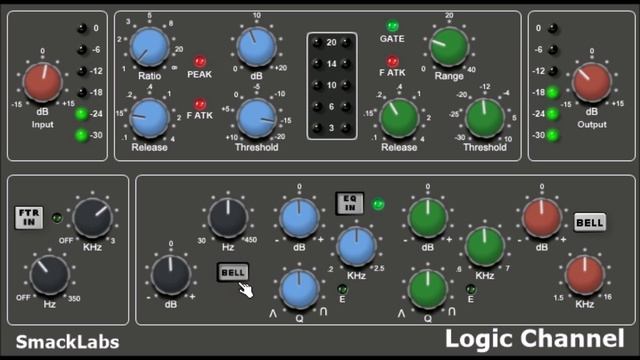Click the SmackLabs logo text
Image resolution: width=640 pixels, height=360 pixels.
tap(67, 342)
